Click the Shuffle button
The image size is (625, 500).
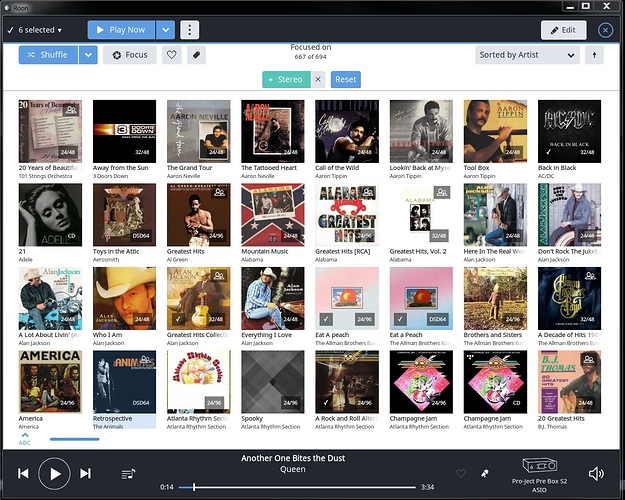48,55
